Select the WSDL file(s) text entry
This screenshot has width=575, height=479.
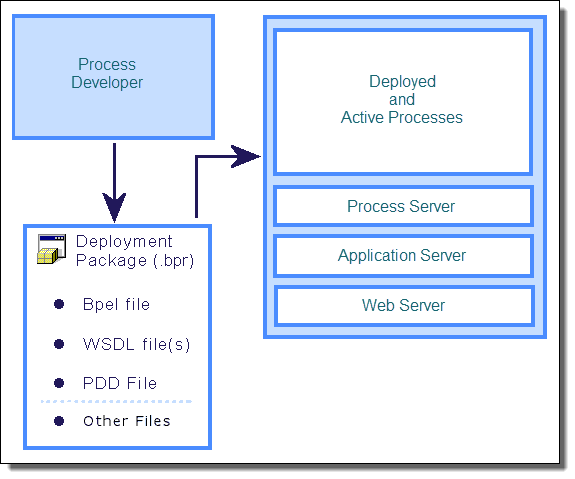(x=136, y=344)
